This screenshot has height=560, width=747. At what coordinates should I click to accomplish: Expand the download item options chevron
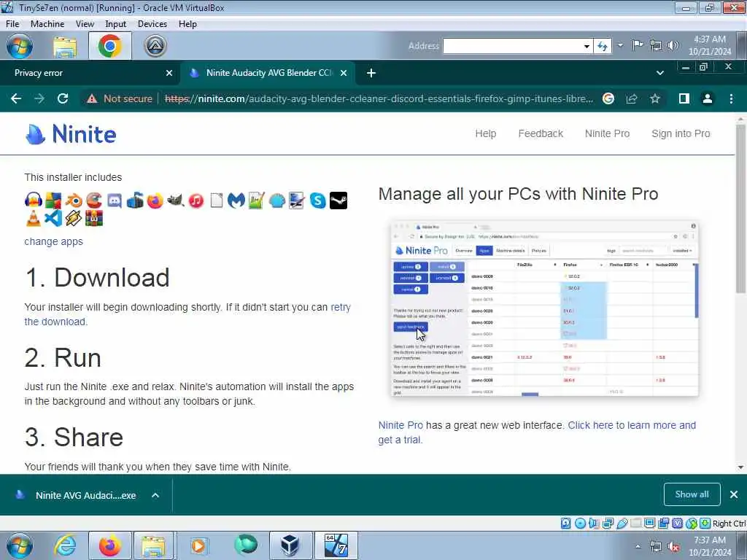155,495
